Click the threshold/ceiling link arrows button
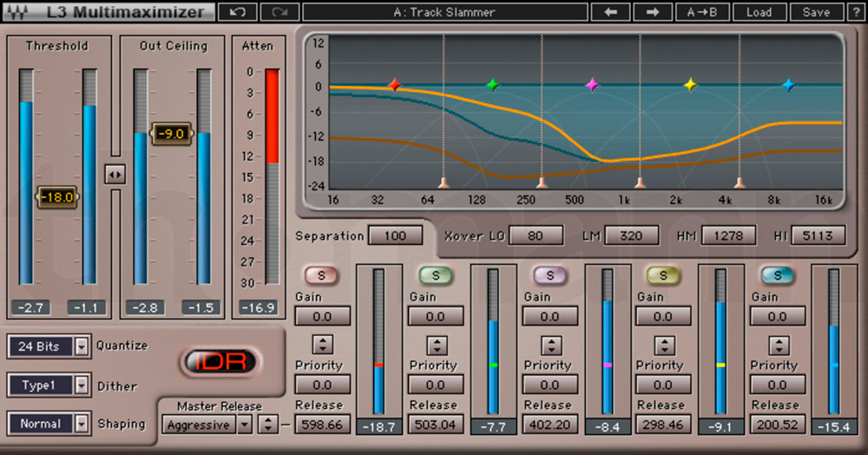Image resolution: width=868 pixels, height=455 pixels. 115,174
